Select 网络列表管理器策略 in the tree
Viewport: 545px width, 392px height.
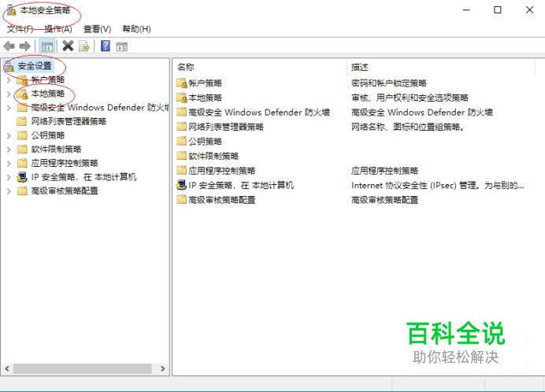click(x=69, y=122)
